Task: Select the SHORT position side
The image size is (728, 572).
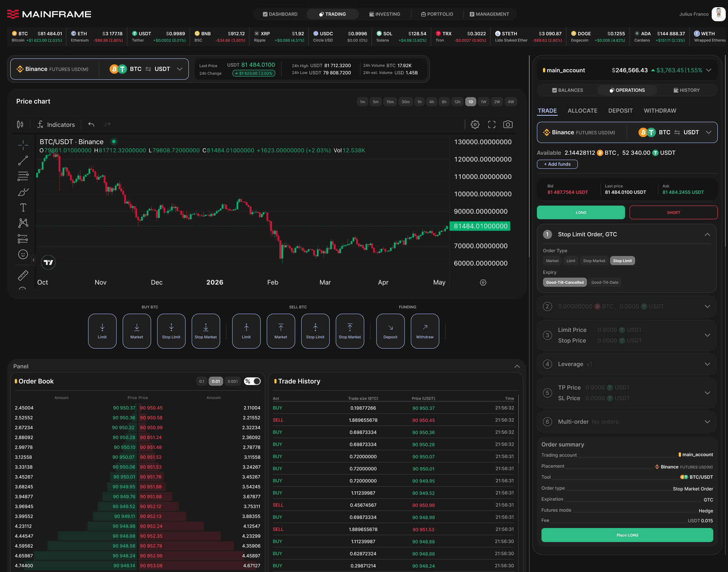Action: [673, 212]
